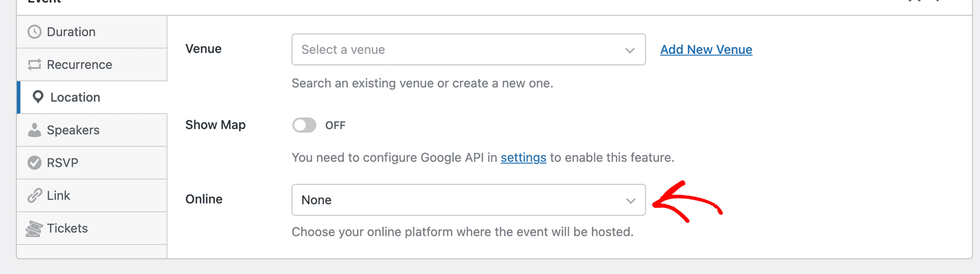Viewport: 980px width, 274px height.
Task: Open the Select a venue dropdown
Action: pyautogui.click(x=469, y=50)
